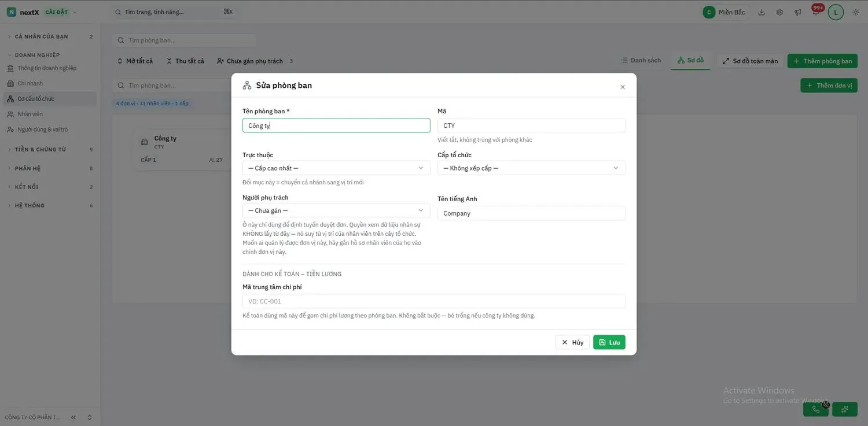Open Thông tin doanh nghiệp in sidebar
Image resolution: width=868 pixels, height=426 pixels.
tap(50, 68)
